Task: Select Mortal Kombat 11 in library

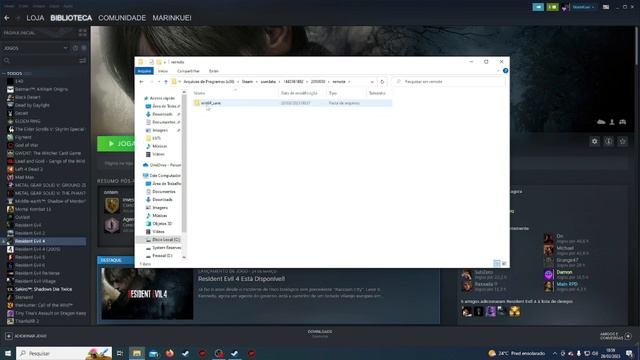Action: click(x=33, y=209)
